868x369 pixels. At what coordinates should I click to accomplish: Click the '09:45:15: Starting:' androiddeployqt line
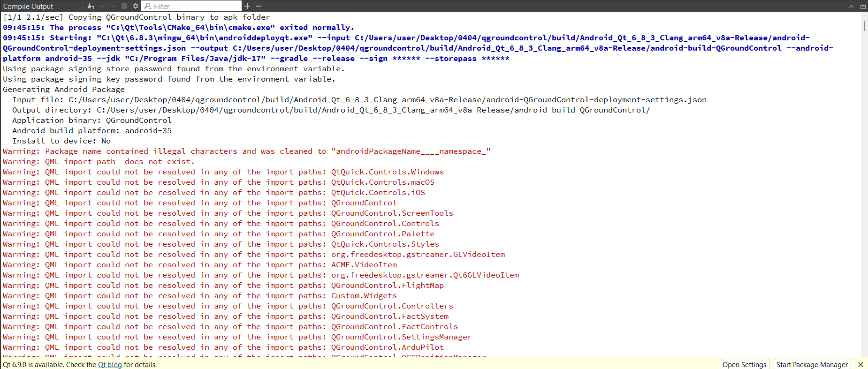[418, 48]
